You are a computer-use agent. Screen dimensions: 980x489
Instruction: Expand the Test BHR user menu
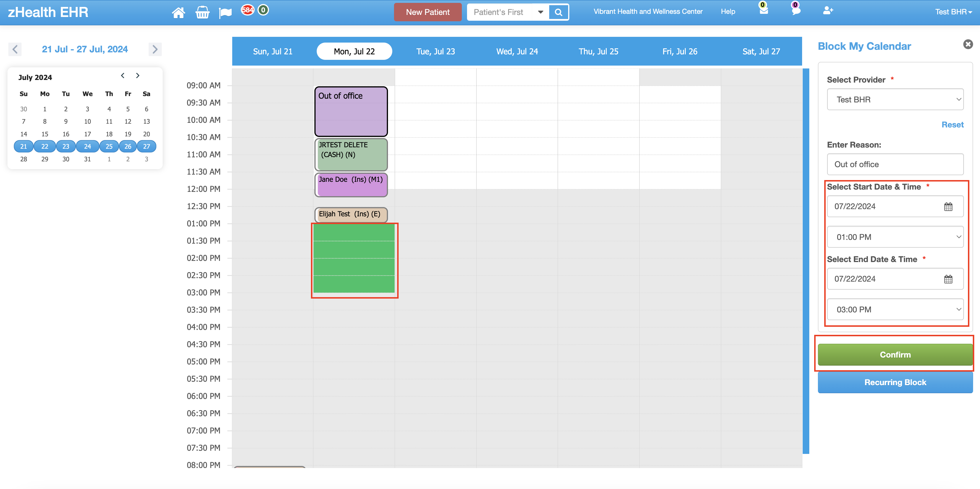(953, 12)
